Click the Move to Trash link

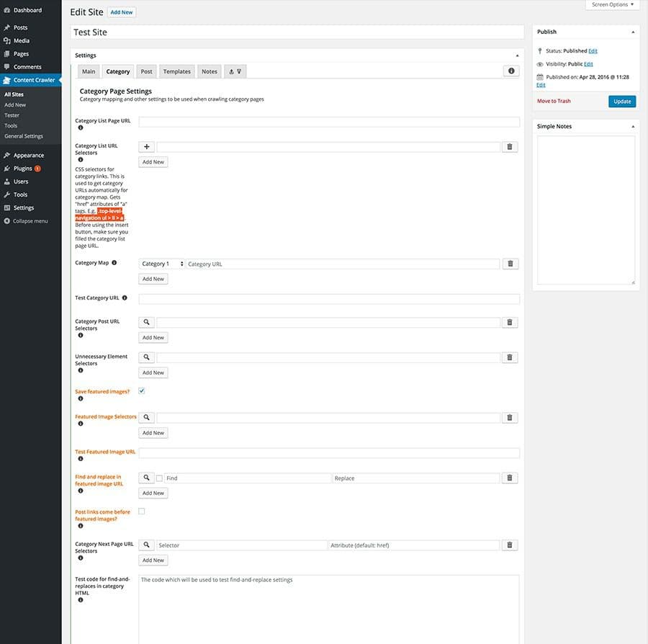(x=554, y=101)
